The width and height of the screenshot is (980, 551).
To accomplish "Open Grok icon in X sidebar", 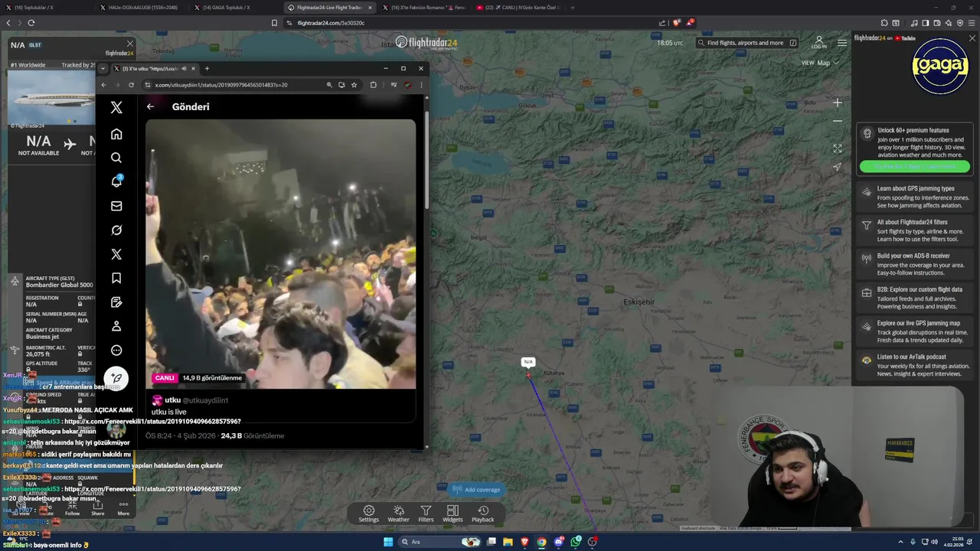I will 116,230.
